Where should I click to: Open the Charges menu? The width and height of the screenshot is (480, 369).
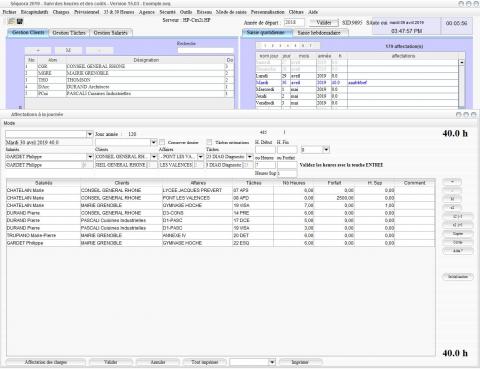tap(61, 12)
